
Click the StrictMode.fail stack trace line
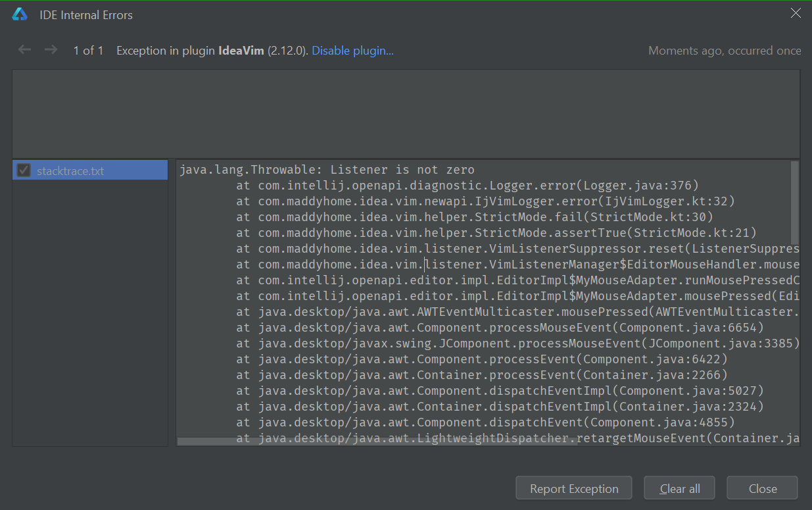475,217
